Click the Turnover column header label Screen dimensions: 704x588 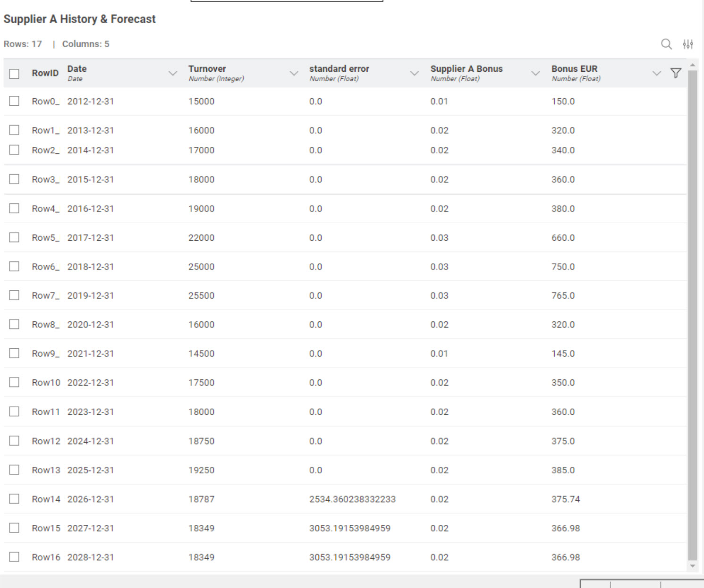pyautogui.click(x=207, y=69)
